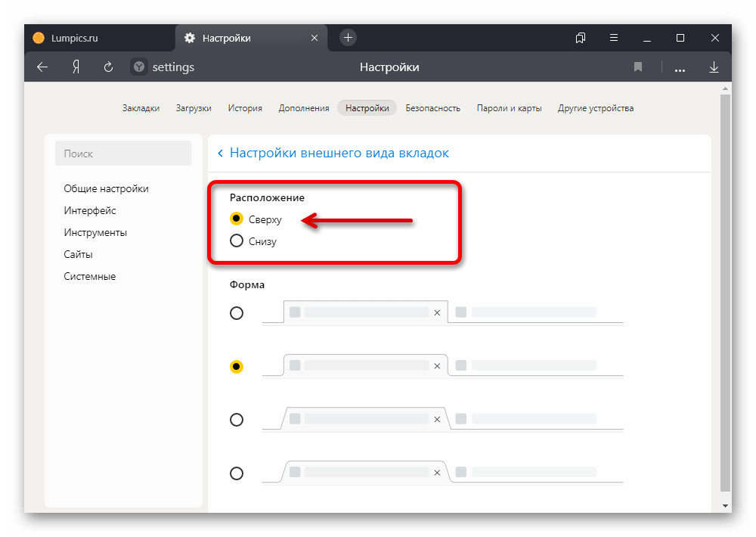The width and height of the screenshot is (756, 537).
Task: Click the back arrow navigation icon
Action: pyautogui.click(x=42, y=67)
